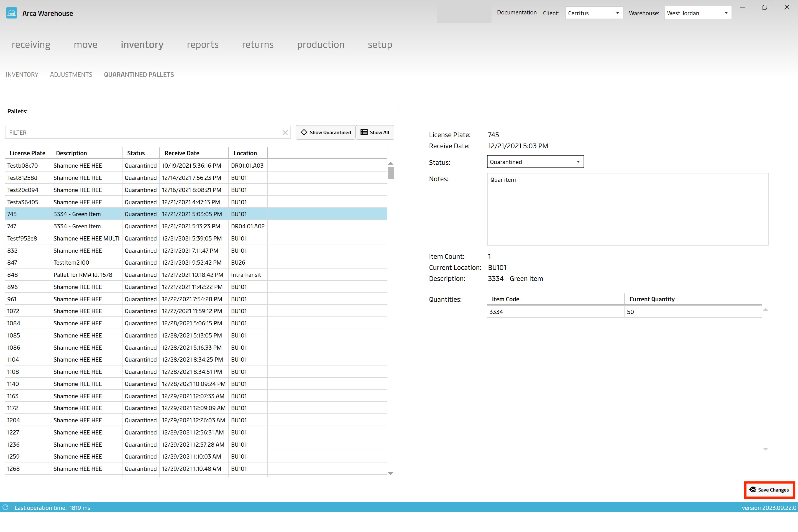This screenshot has width=798, height=532.
Task: Click the version 2023.09.22.0 status text
Action: 769,508
